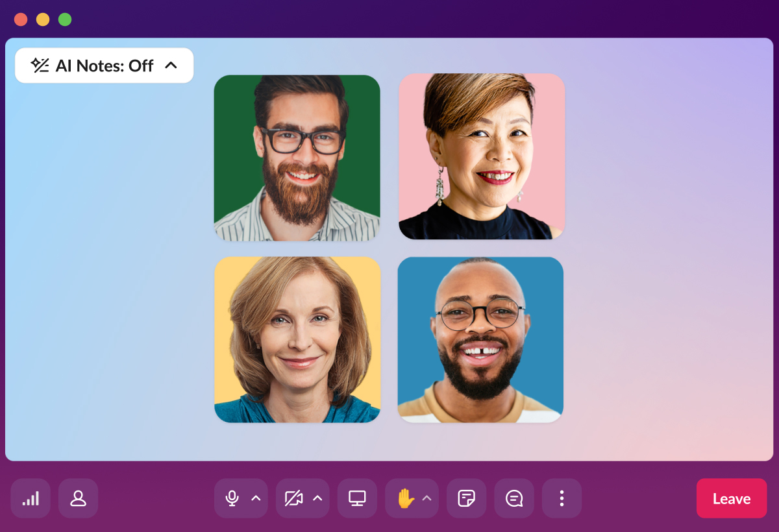The image size is (779, 532).
Task: Open the AI Notes: Off menu
Action: pos(105,66)
